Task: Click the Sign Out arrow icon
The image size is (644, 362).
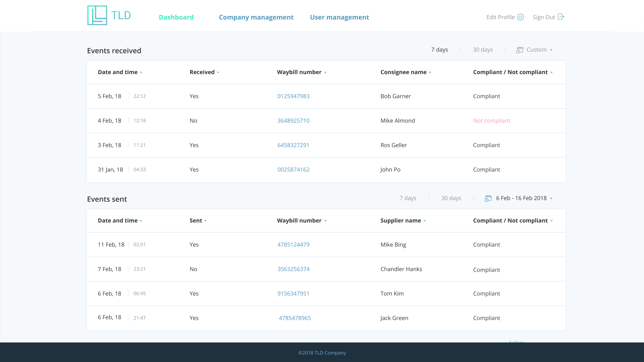Action: point(561,17)
